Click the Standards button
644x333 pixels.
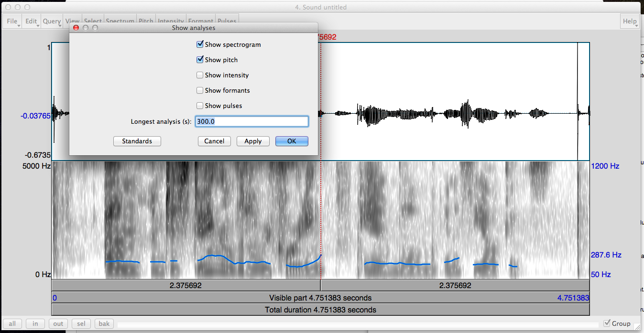point(137,141)
